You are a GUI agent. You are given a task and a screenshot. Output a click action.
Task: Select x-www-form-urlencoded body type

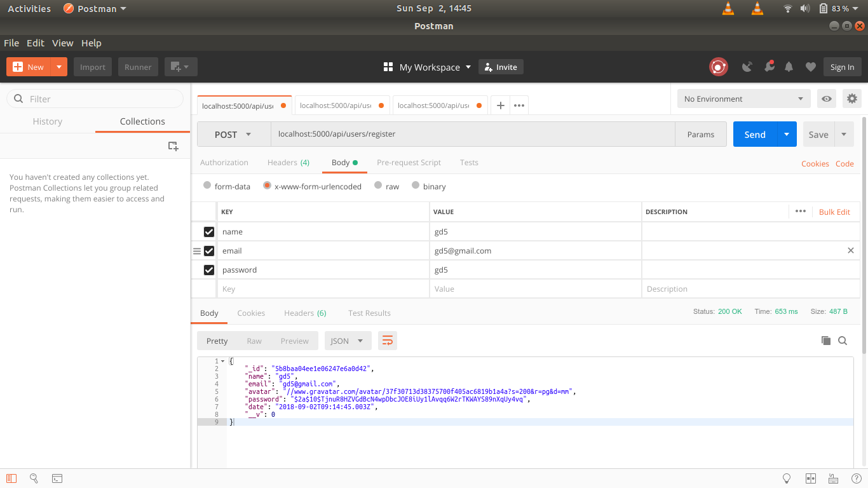(x=268, y=186)
